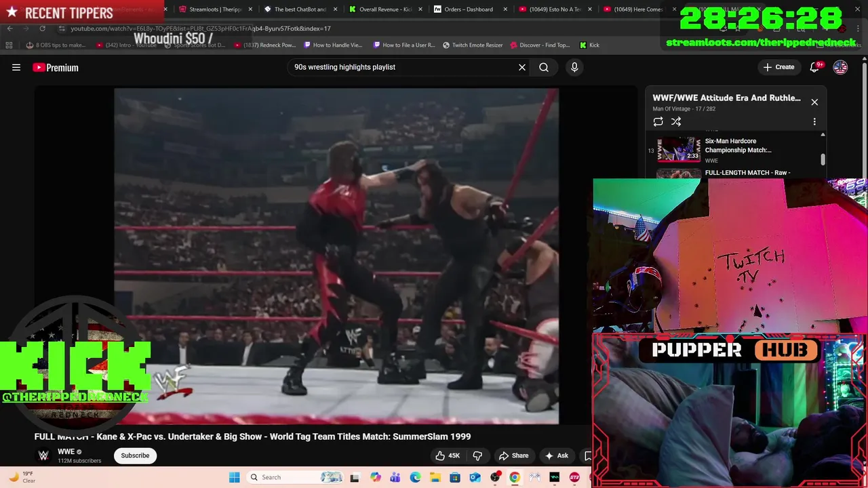The image size is (868, 488).
Task: Open the Windows Start menu
Action: (x=235, y=477)
